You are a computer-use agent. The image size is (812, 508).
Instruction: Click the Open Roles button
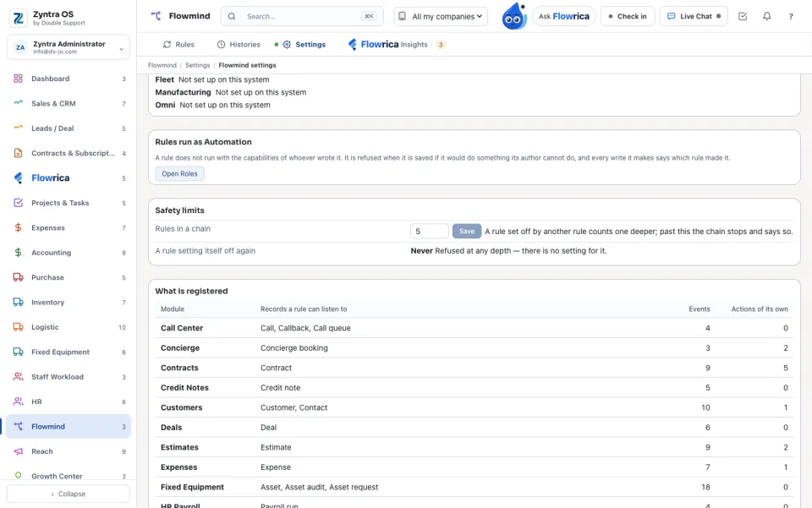tap(179, 174)
